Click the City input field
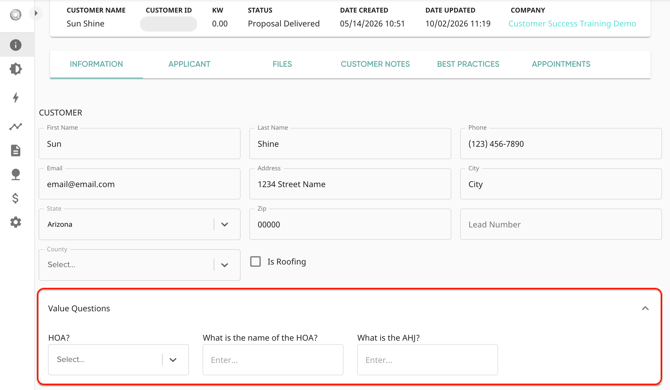The image size is (670, 390). [561, 184]
